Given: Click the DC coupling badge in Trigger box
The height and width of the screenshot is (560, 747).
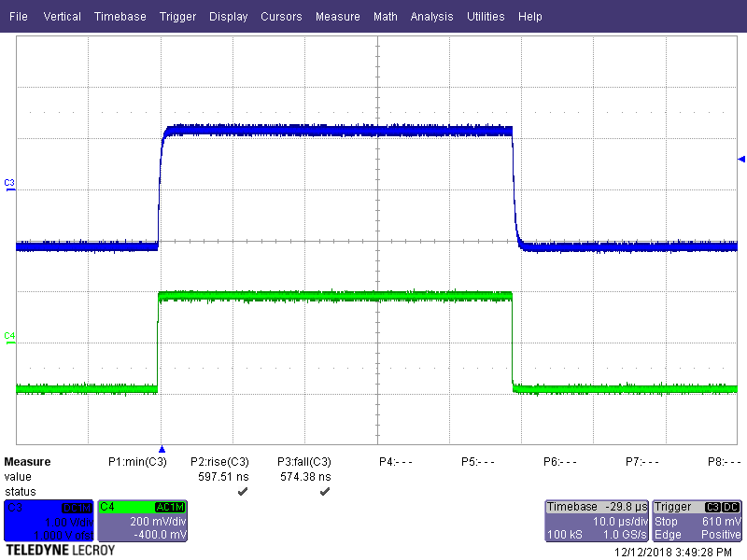Looking at the screenshot, I should pyautogui.click(x=731, y=507).
